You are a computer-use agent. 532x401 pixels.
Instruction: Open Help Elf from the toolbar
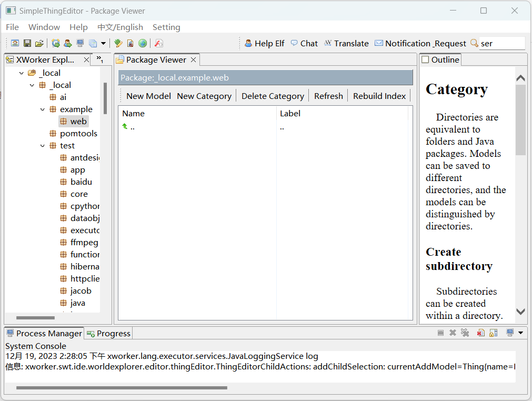point(264,43)
